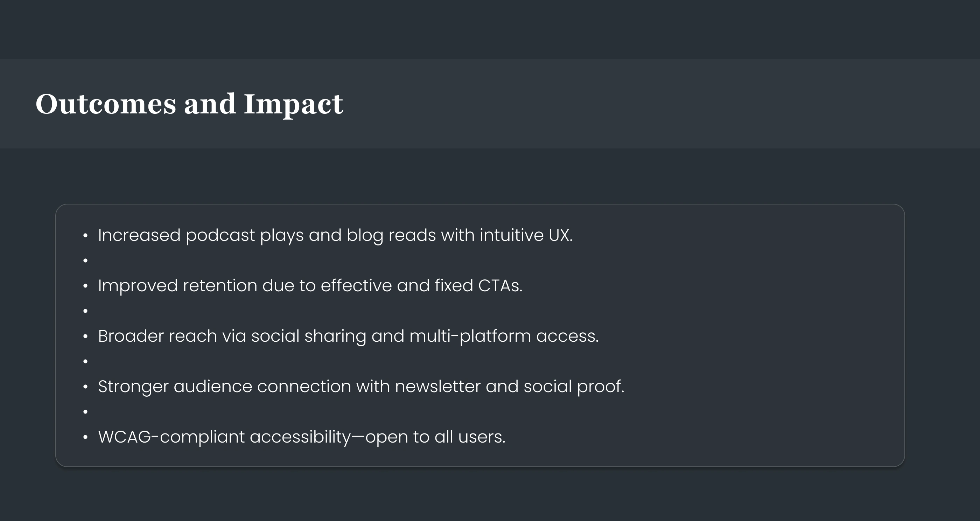Click the bullet dot before "Improved retention"
Screen dimensions: 980x521
point(85,286)
